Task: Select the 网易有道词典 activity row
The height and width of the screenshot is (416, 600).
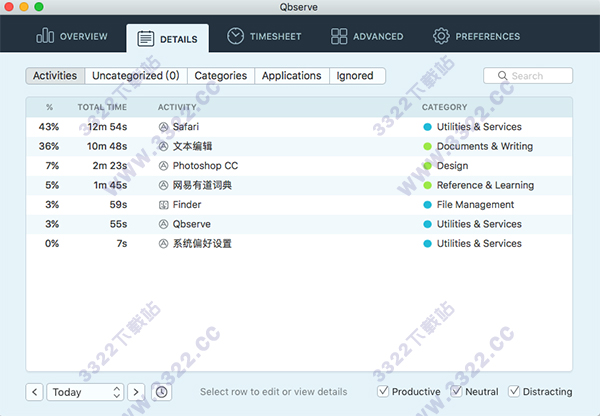Action: point(299,185)
